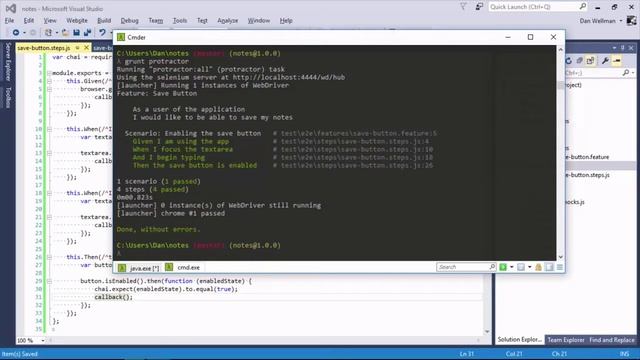
Task: Close the Solution Explorer panel
Action: tap(631, 48)
